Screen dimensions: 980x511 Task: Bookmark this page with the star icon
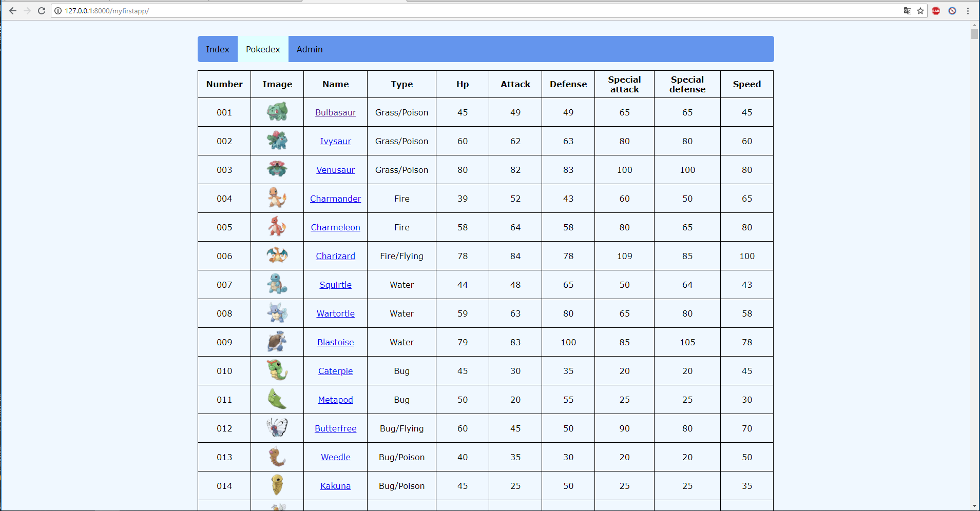(920, 11)
